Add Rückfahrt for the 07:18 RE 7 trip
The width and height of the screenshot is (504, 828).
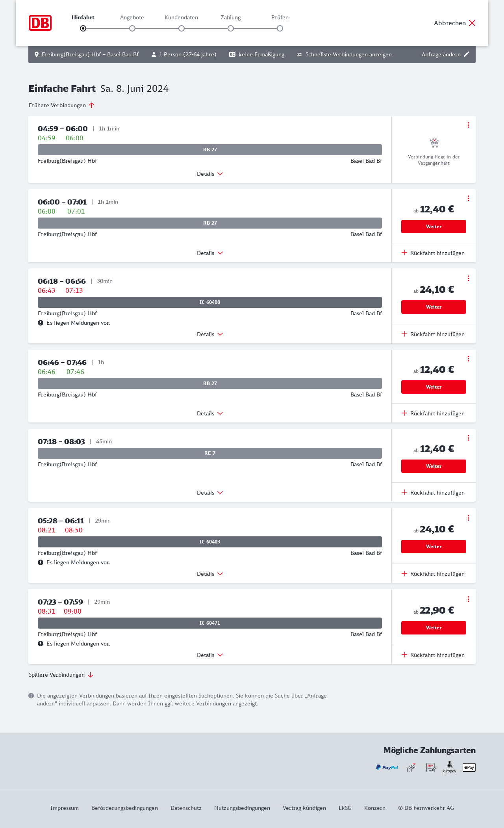pyautogui.click(x=433, y=493)
